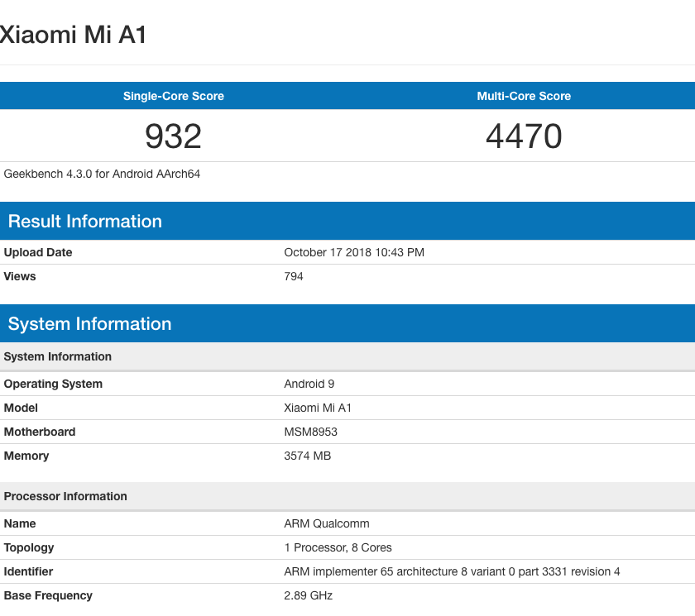695x616 pixels.
Task: Click the Geekbench 4.3.0 for Android version text
Action: click(x=103, y=174)
